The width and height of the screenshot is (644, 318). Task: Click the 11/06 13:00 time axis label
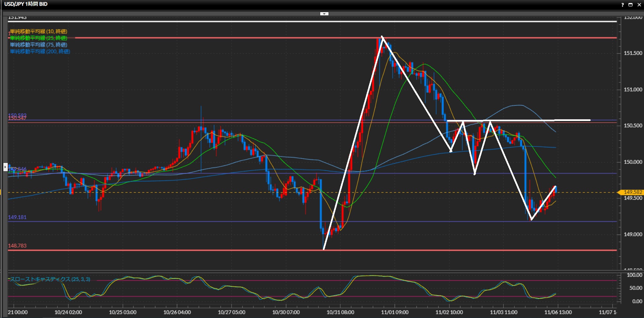point(558,312)
